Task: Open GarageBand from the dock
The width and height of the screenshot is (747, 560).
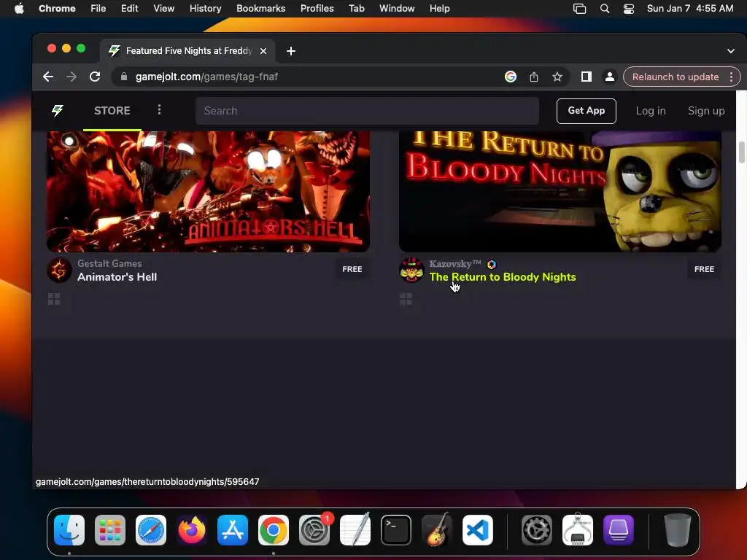Action: pos(437,529)
